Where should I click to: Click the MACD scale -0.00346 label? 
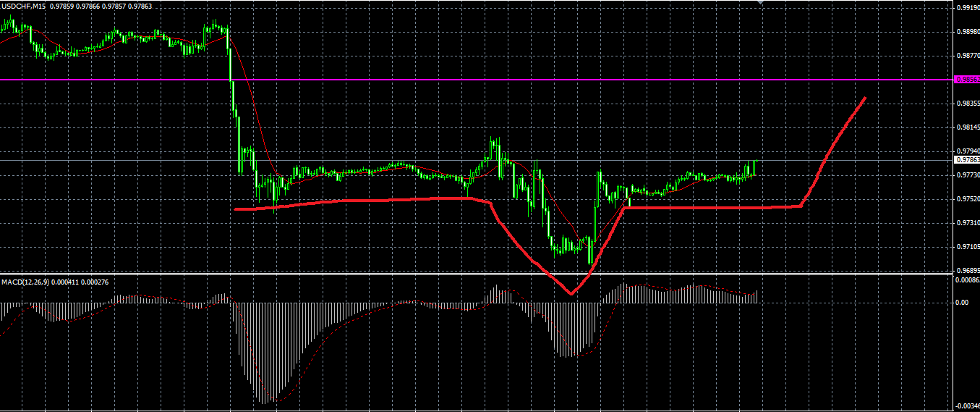point(967,406)
